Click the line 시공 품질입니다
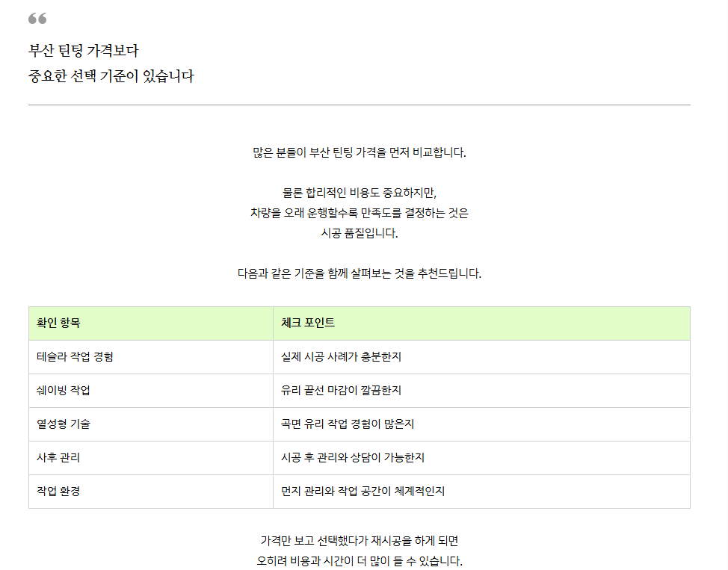Viewport: 728px width, 570px height. coord(360,233)
